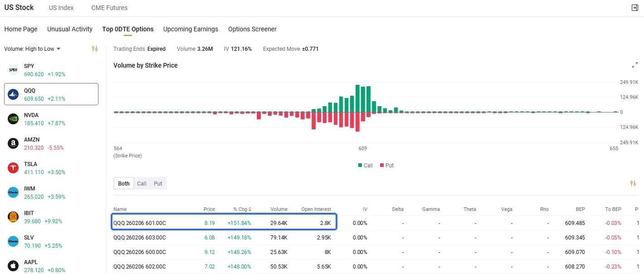Sort table by % Chg arrows

click(x=250, y=209)
